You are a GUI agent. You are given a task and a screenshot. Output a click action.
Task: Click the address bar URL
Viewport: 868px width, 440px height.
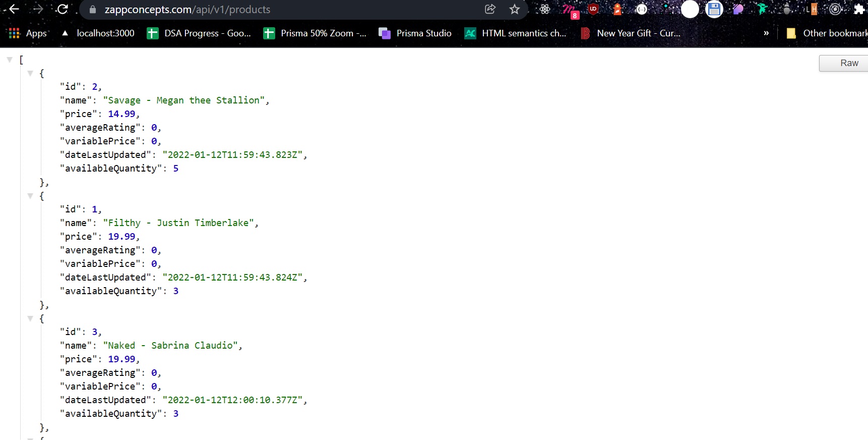[x=187, y=10]
